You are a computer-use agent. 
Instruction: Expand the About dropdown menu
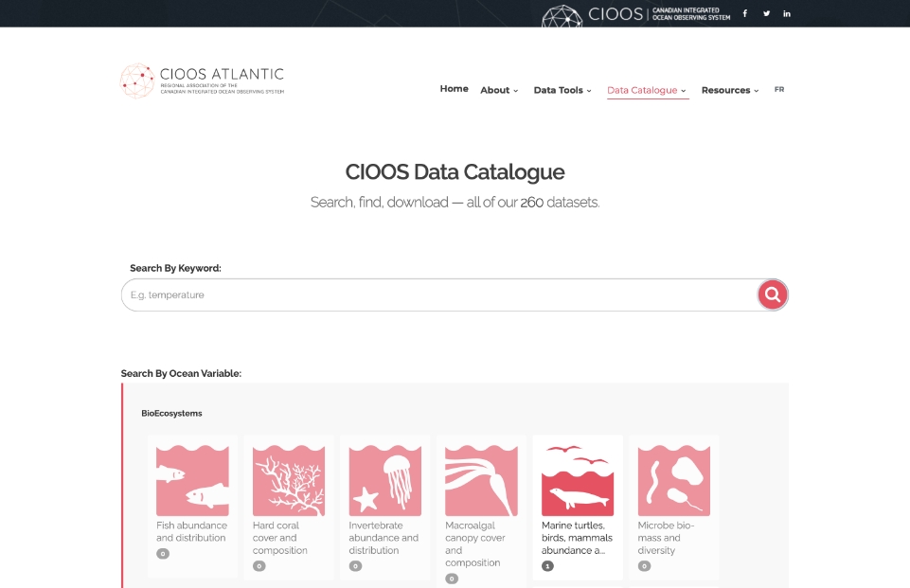coord(499,90)
